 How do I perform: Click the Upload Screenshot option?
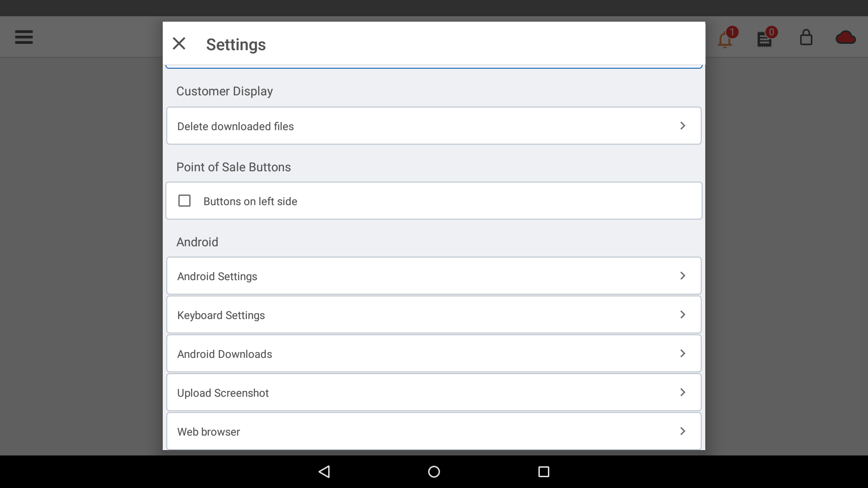pos(434,393)
